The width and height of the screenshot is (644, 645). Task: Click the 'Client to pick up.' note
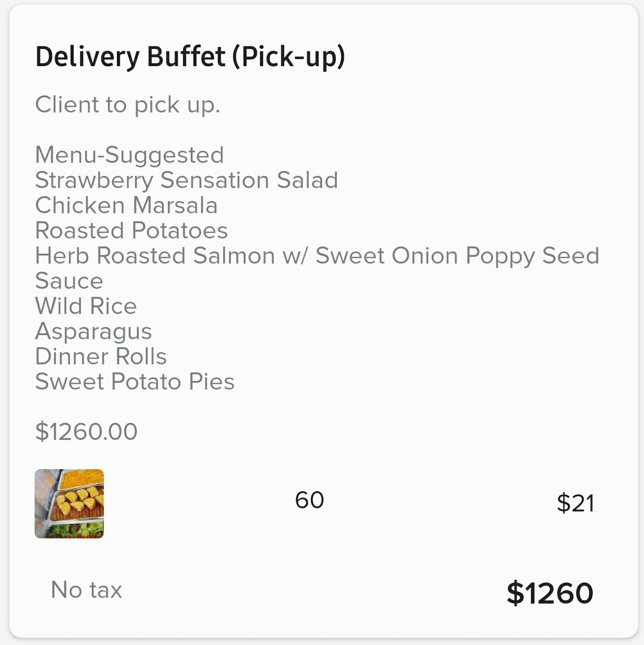click(128, 105)
